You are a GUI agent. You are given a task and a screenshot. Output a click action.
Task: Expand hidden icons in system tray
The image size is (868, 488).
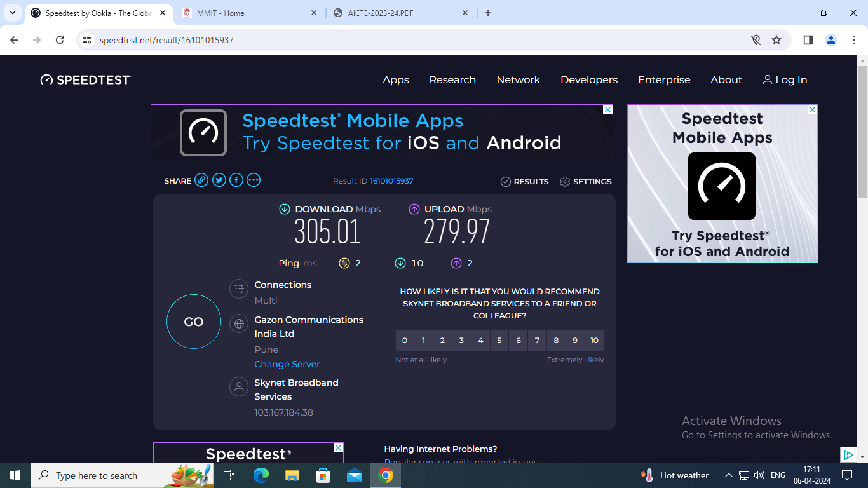click(728, 475)
